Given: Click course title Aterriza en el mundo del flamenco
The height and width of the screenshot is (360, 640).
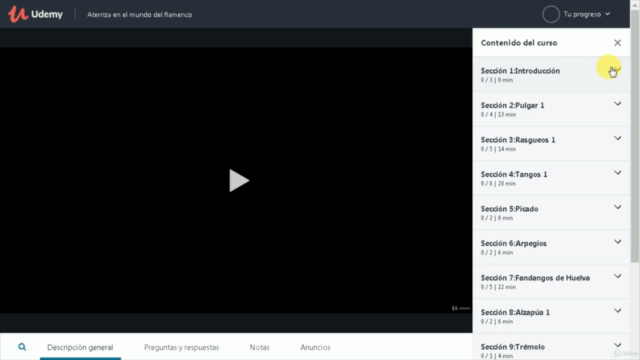Looking at the screenshot, I should [x=140, y=15].
